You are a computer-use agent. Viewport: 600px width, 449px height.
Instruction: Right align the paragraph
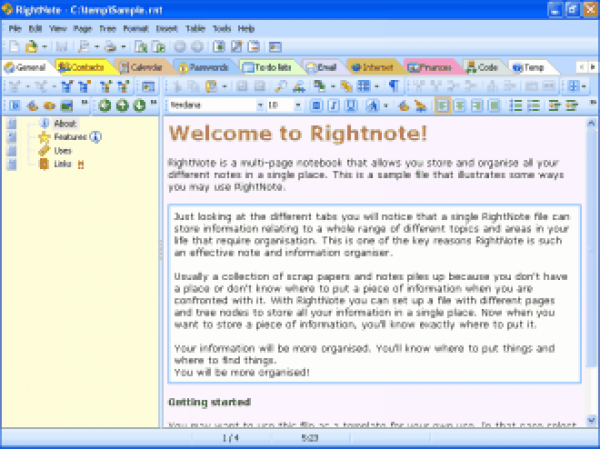click(477, 105)
